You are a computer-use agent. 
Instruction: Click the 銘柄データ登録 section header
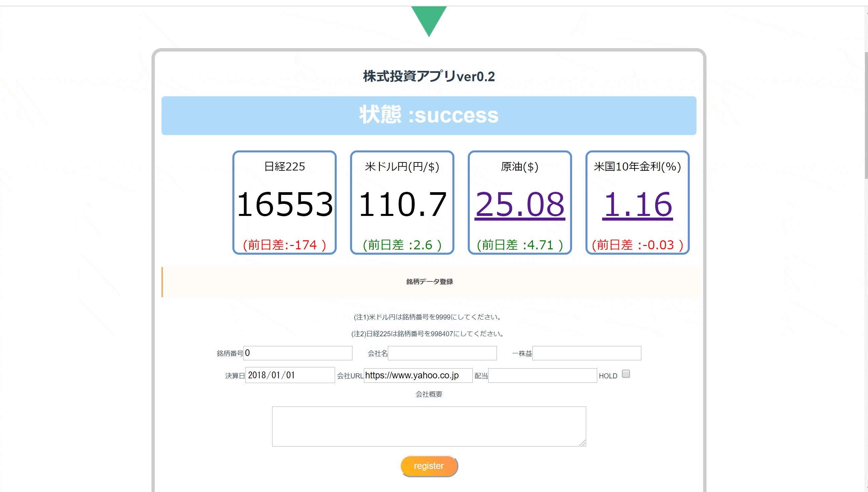tap(429, 282)
